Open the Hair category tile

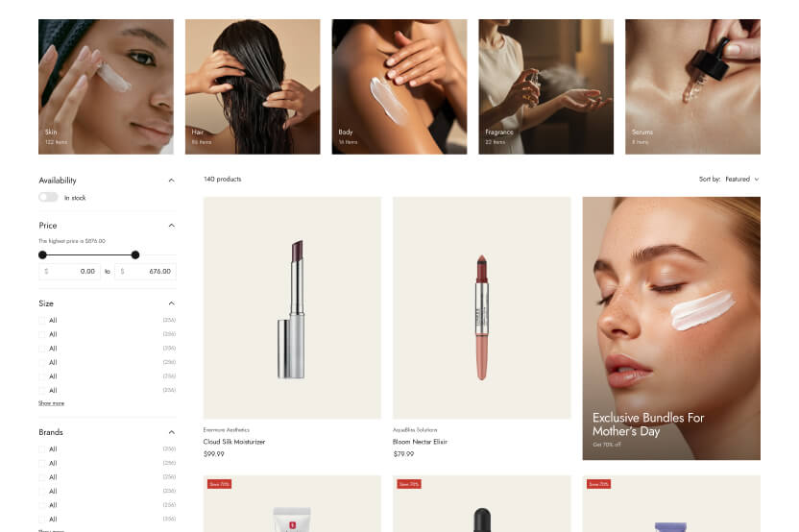(253, 86)
